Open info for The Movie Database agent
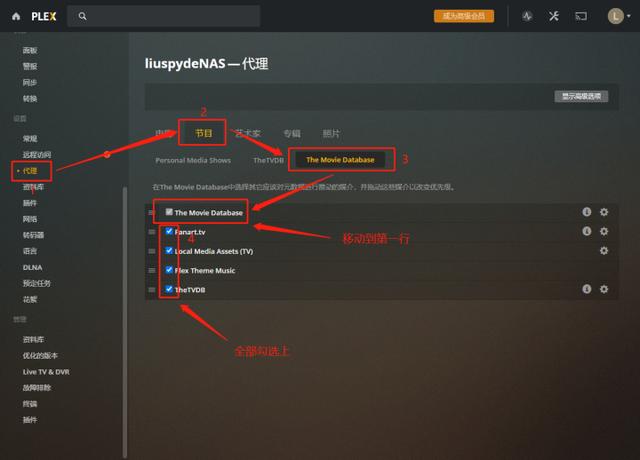 pos(587,212)
